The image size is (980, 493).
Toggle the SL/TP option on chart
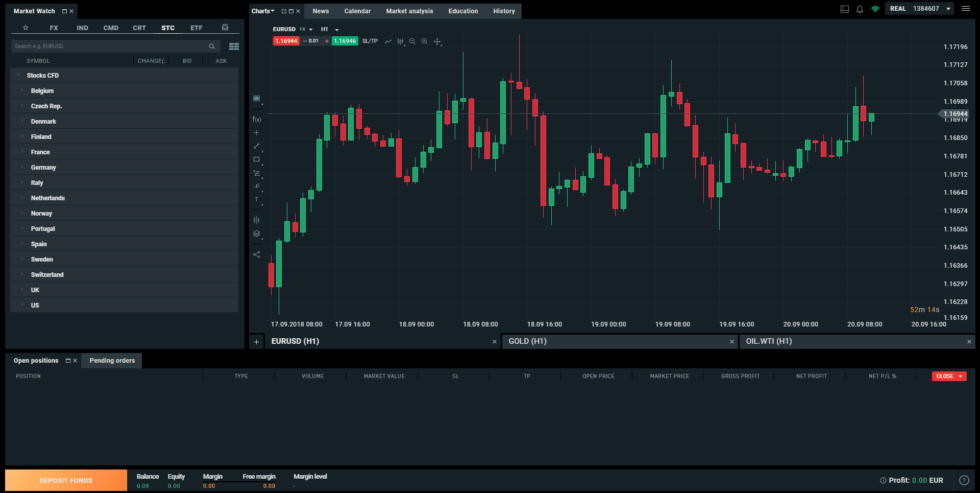pyautogui.click(x=370, y=41)
